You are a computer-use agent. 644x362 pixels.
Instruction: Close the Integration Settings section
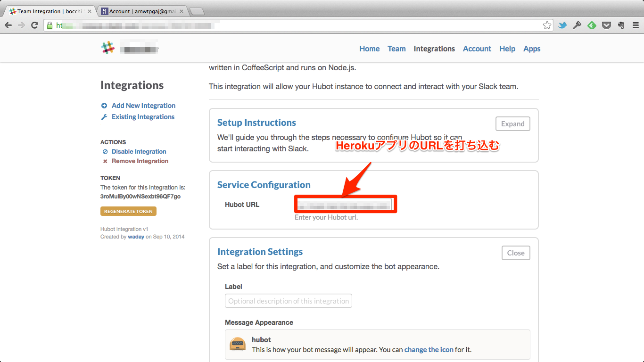516,253
